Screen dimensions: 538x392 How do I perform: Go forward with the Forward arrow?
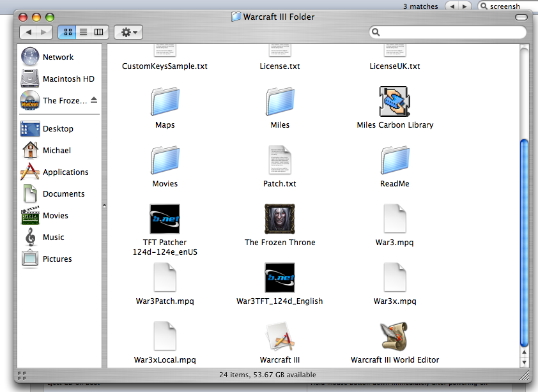[x=44, y=32]
